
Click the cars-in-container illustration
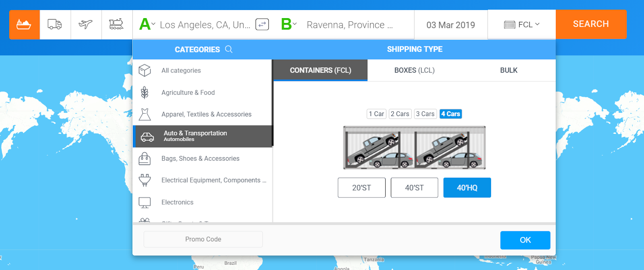[x=415, y=148]
